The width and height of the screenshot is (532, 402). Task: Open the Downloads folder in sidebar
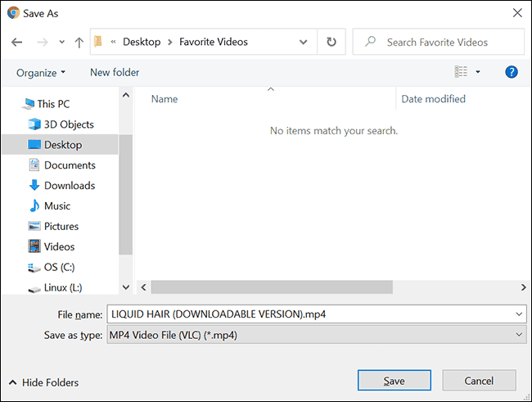69,186
